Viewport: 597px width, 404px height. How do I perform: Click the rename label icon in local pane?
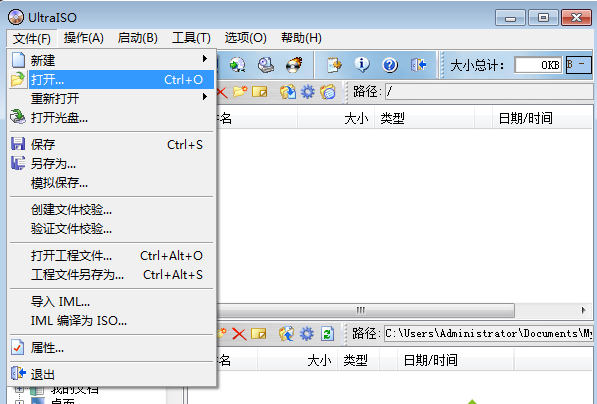point(259,334)
